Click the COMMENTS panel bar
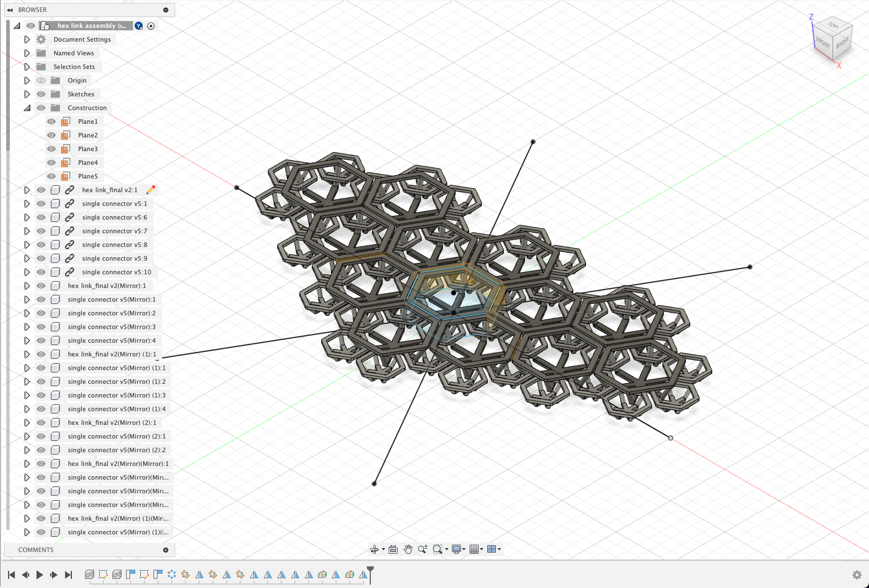 pyautogui.click(x=35, y=549)
